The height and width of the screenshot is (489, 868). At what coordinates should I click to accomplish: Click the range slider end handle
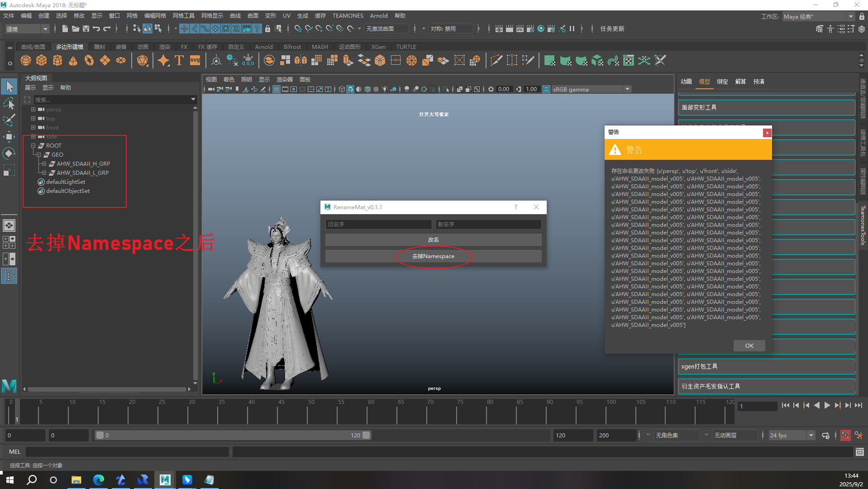tap(366, 436)
